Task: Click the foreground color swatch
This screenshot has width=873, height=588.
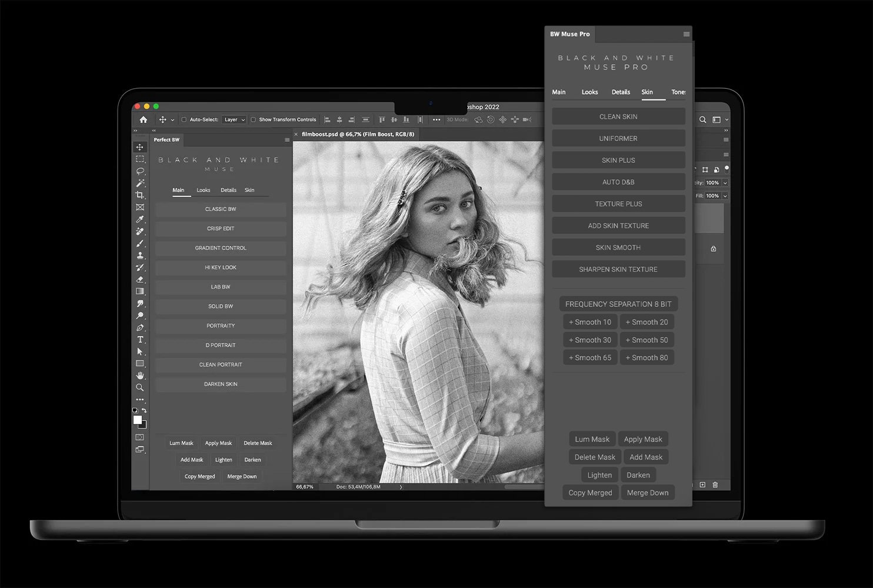Action: tap(139, 420)
